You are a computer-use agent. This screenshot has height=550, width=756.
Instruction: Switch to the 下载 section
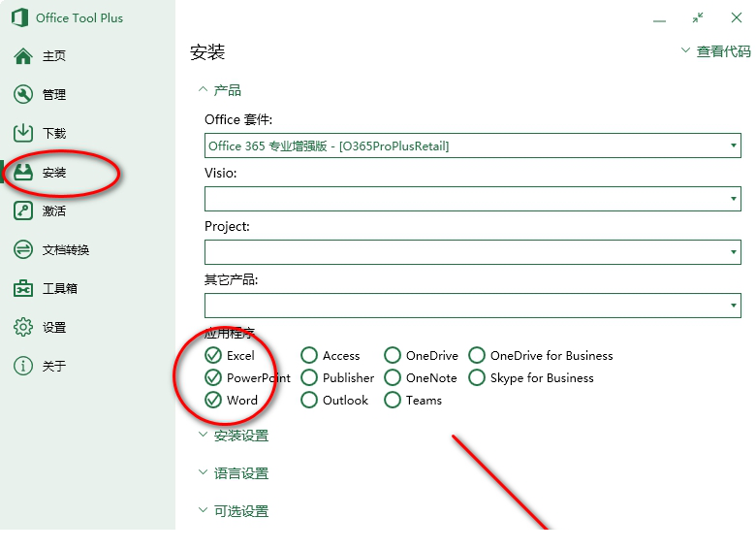pyautogui.click(x=54, y=133)
